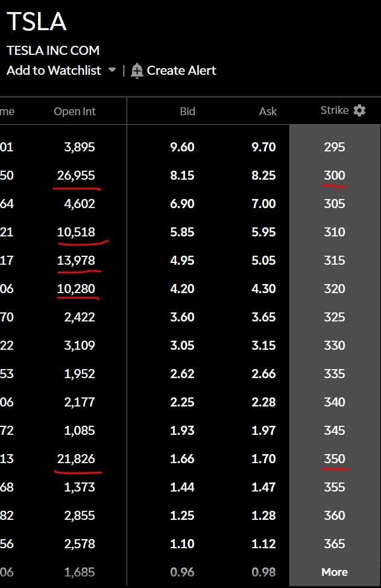Image resolution: width=381 pixels, height=588 pixels.
Task: Click open interest value 2,855
Action: pos(80,515)
